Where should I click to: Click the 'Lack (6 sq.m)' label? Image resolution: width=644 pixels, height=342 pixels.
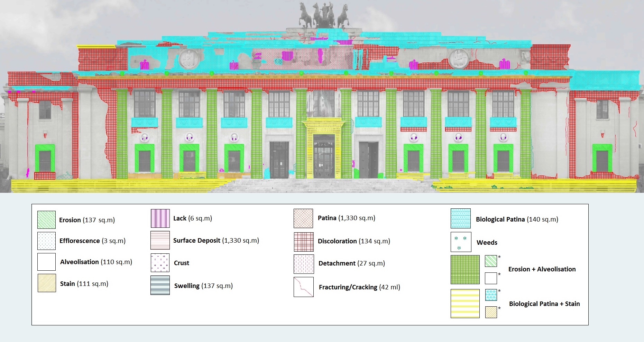click(x=193, y=218)
